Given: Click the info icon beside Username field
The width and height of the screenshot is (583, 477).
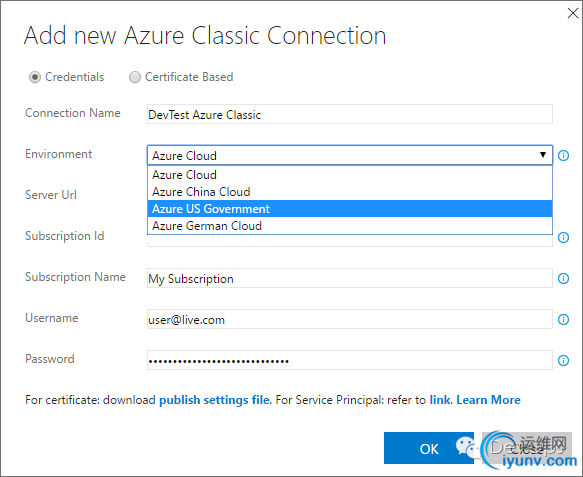Looking at the screenshot, I should click(x=563, y=319).
